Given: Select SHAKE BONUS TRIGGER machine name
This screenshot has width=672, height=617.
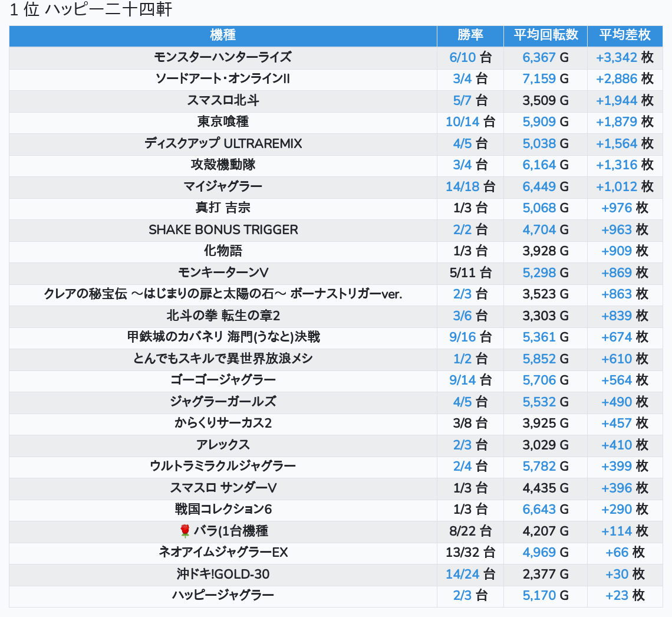Looking at the screenshot, I should (x=223, y=229).
